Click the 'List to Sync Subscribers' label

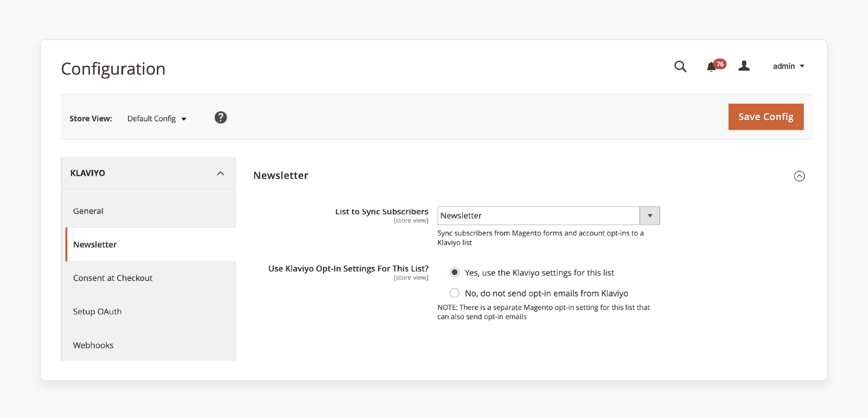382,212
